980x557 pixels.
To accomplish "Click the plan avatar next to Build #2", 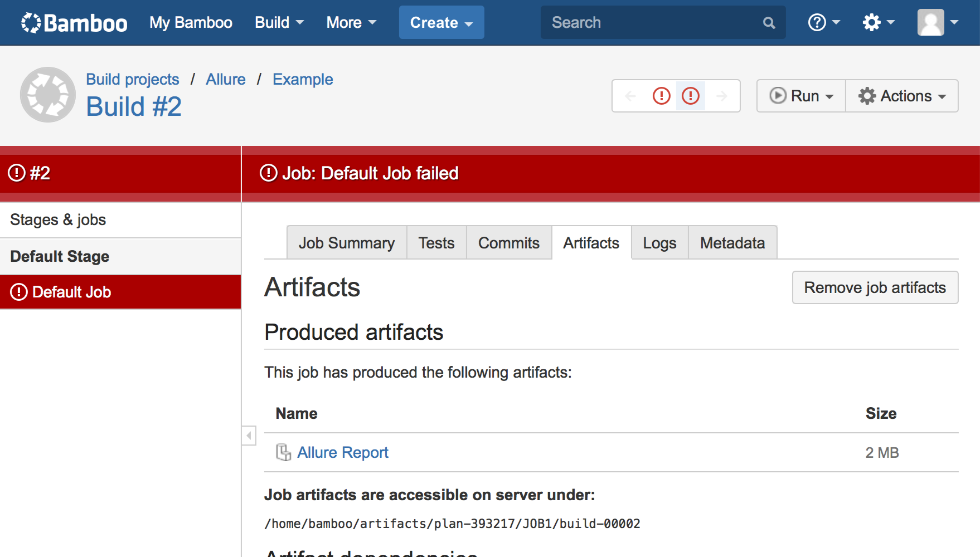I will [48, 95].
